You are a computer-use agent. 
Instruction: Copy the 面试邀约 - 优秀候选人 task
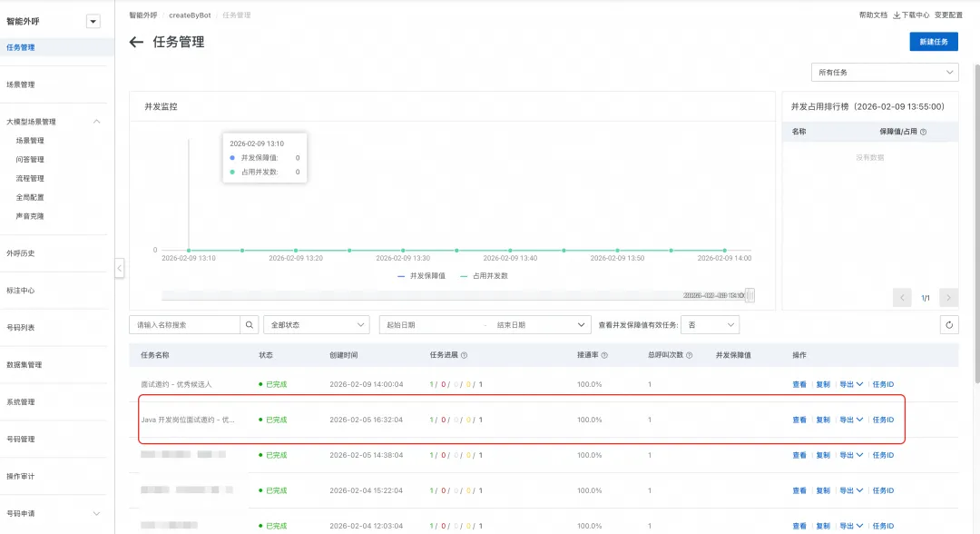[x=823, y=384]
